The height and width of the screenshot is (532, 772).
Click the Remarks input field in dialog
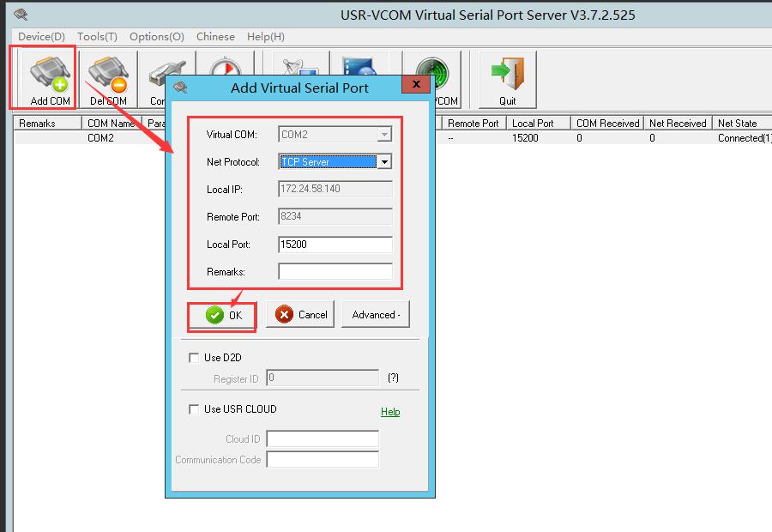click(335, 271)
